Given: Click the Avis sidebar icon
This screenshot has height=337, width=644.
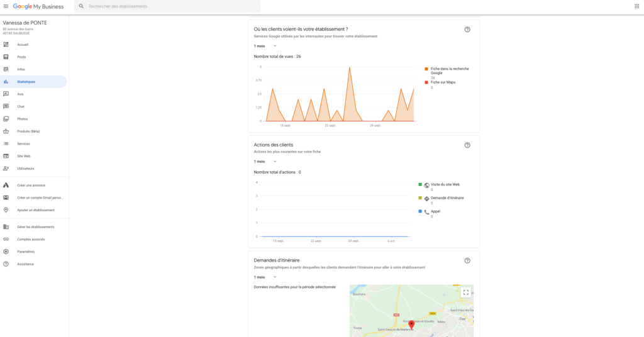Looking at the screenshot, I should coord(6,94).
